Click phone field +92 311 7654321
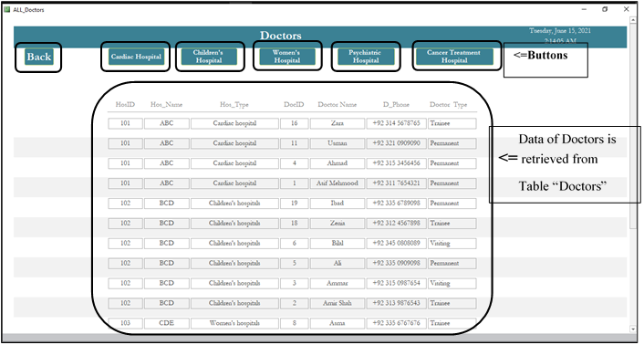This screenshot has width=644, height=345. tap(396, 183)
